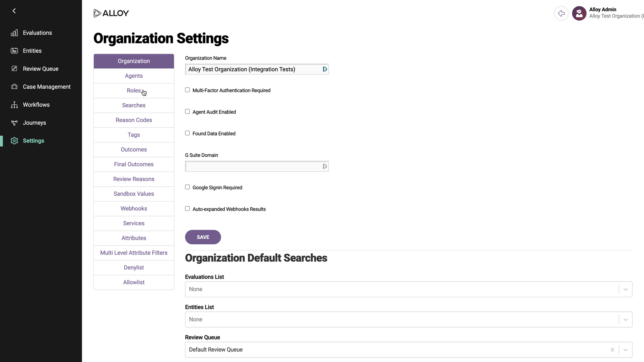Image resolution: width=644 pixels, height=362 pixels.
Task: Open the Webhooks settings tab
Action: [x=134, y=209]
